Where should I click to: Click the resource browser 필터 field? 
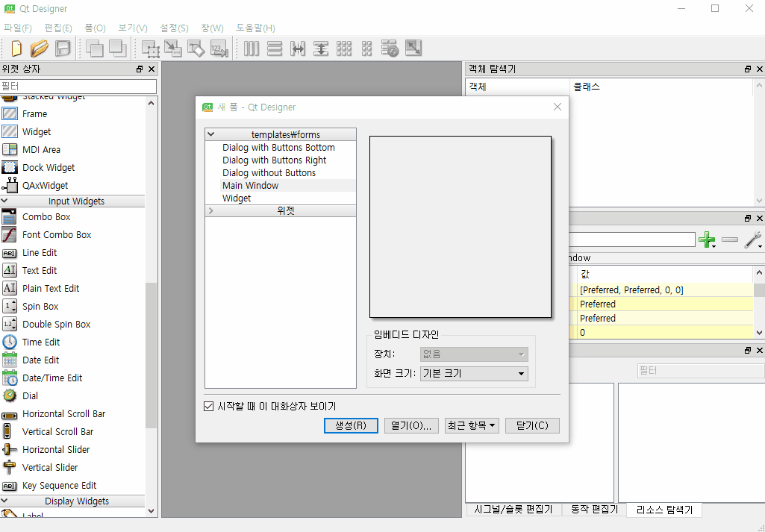(x=700, y=371)
